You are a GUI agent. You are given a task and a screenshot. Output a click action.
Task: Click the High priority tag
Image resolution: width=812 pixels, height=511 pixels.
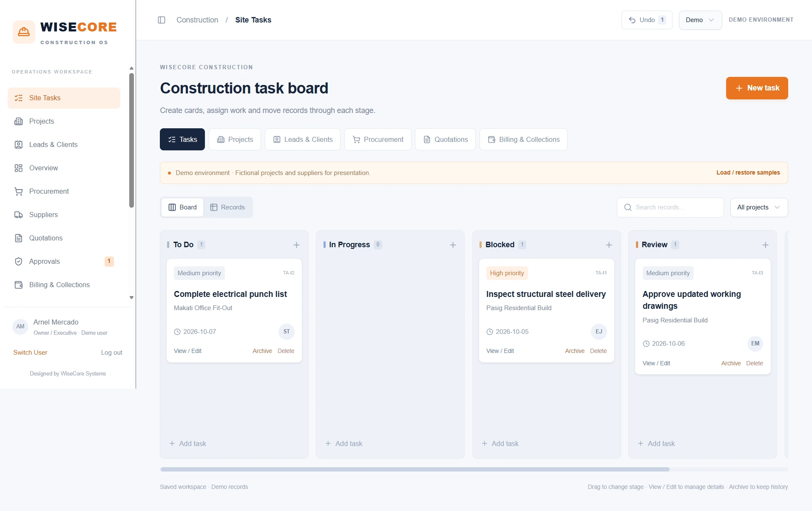pos(507,273)
